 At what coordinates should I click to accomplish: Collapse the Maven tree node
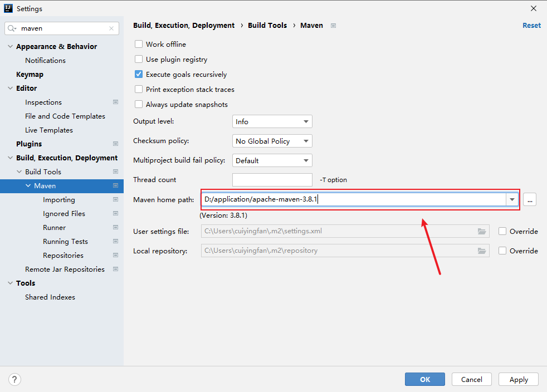(28, 185)
